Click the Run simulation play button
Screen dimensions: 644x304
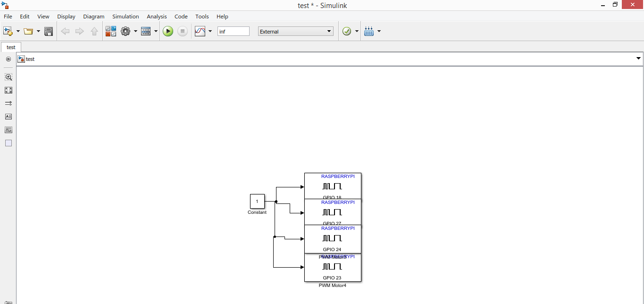[x=168, y=32]
